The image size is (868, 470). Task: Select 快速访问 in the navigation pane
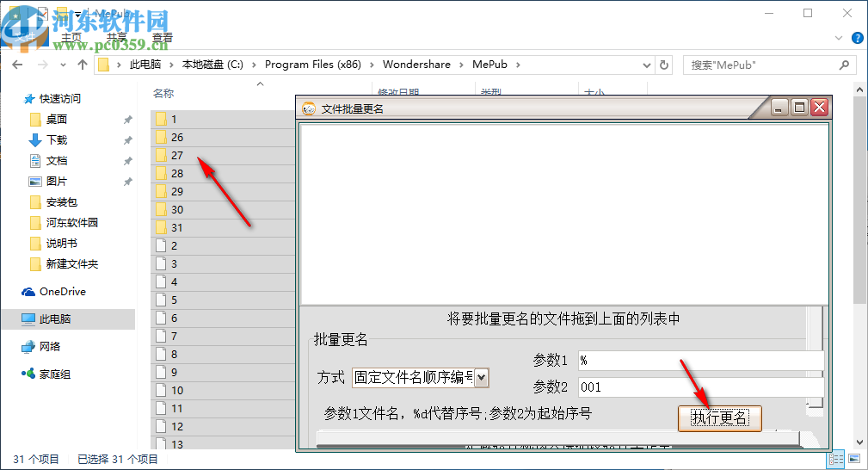click(x=59, y=99)
